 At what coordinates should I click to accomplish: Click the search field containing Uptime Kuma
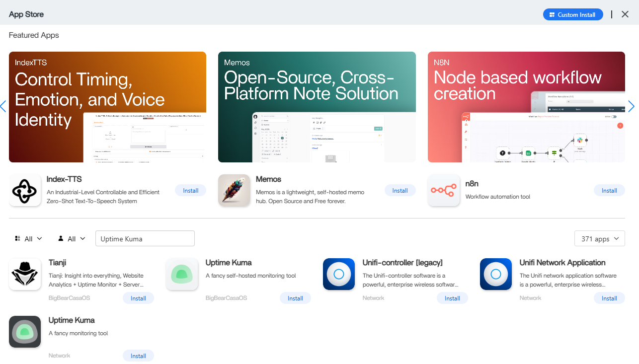(145, 239)
